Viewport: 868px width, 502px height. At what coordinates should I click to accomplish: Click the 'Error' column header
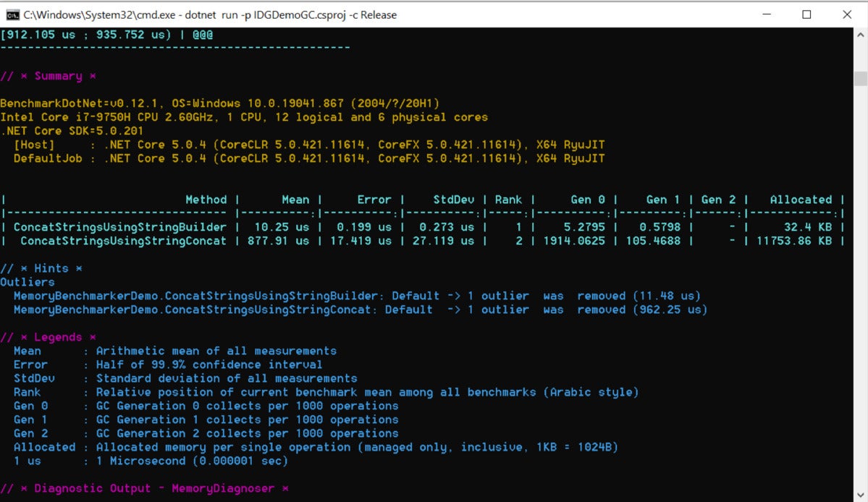(x=374, y=200)
